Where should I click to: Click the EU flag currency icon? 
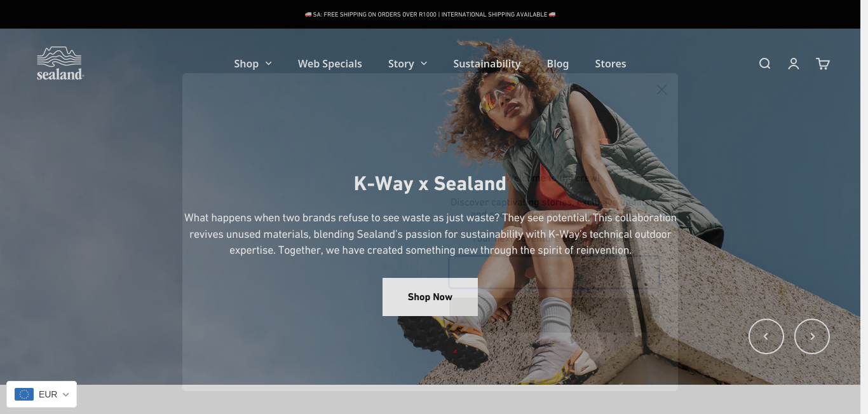point(24,394)
